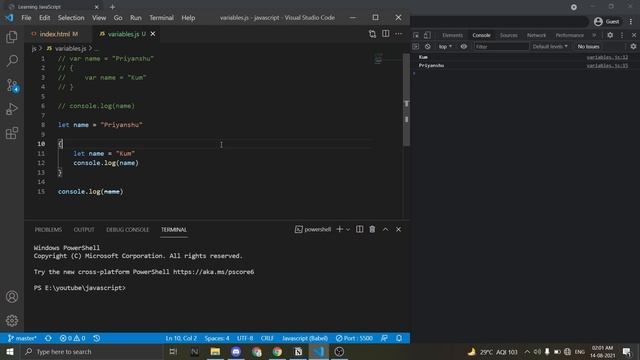
Task: Open Discord from the taskbar
Action: coord(236,351)
